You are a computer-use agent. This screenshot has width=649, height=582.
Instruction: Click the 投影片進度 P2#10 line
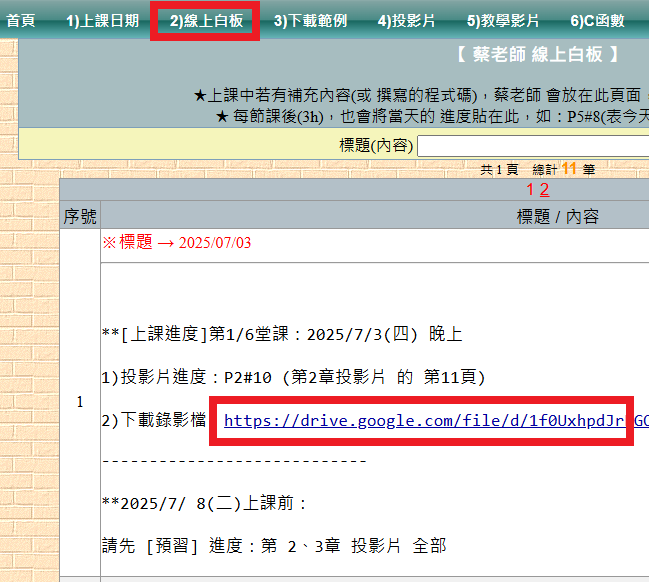pyautogui.click(x=294, y=377)
